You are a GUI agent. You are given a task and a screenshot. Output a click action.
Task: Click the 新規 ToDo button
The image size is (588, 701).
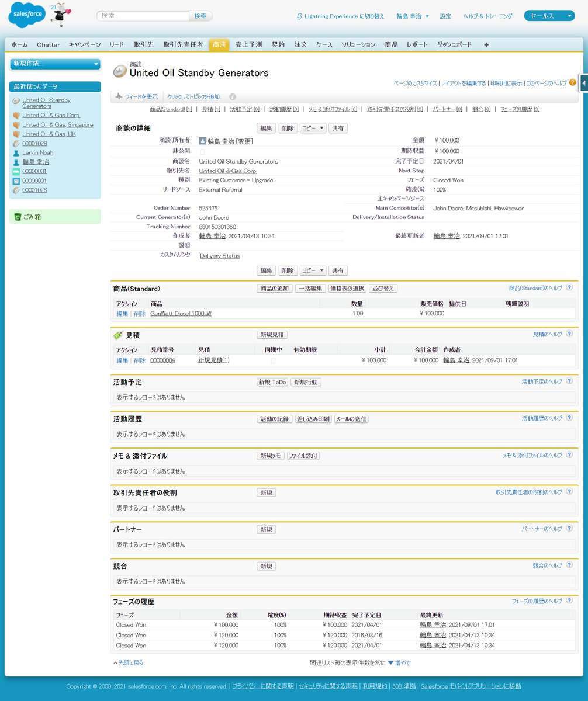tap(272, 382)
